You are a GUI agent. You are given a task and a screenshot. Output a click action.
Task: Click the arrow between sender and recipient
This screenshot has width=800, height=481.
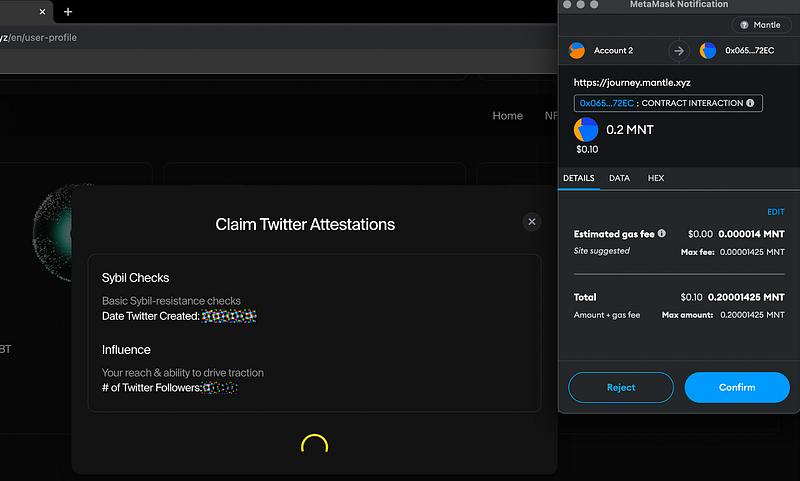679,50
